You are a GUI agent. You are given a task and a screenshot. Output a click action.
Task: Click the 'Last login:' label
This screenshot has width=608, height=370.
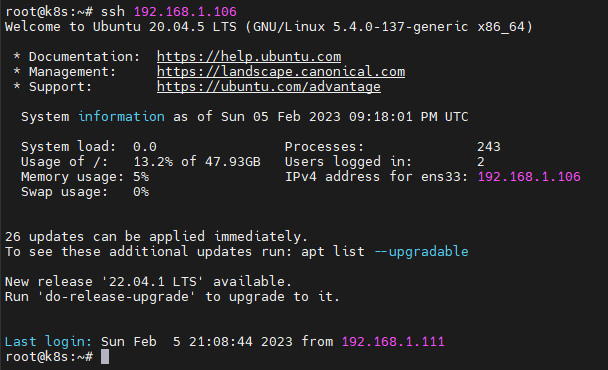[48, 342]
